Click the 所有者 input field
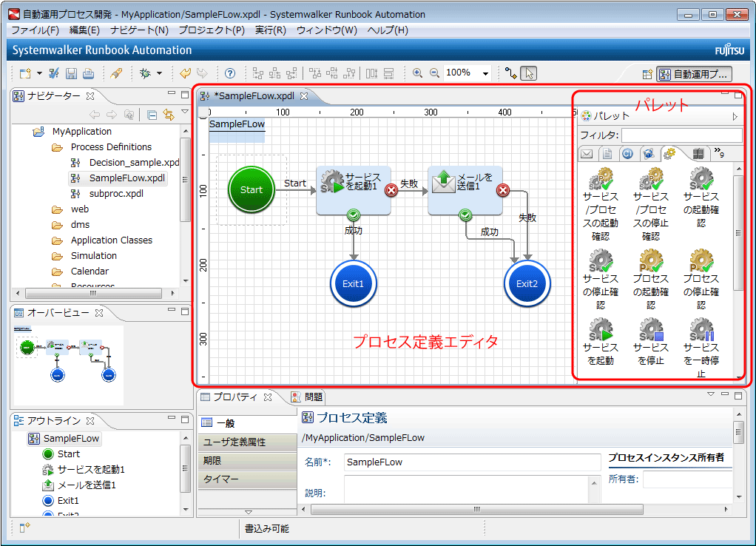The height and width of the screenshot is (546, 756). 687,479
